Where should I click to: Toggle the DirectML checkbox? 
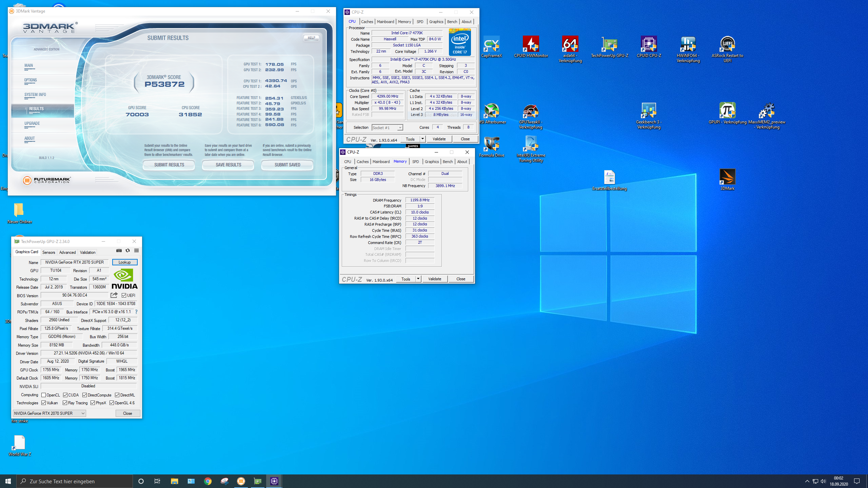(117, 395)
